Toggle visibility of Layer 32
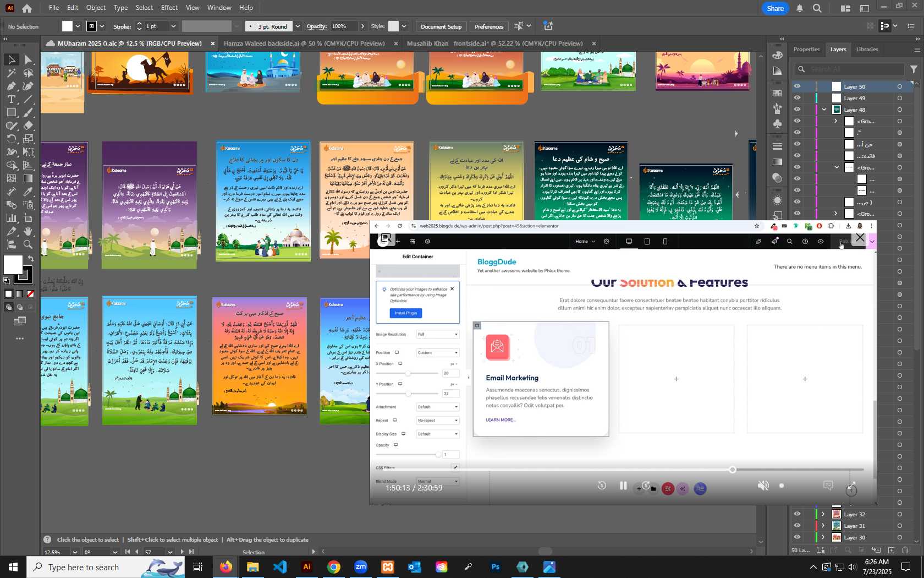Viewport: 924px width, 578px height. click(x=797, y=514)
